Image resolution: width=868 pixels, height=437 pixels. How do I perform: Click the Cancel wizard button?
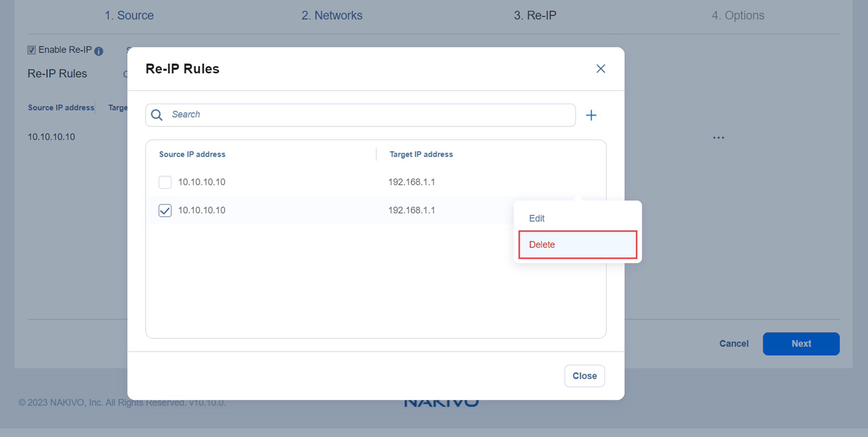pyautogui.click(x=734, y=344)
